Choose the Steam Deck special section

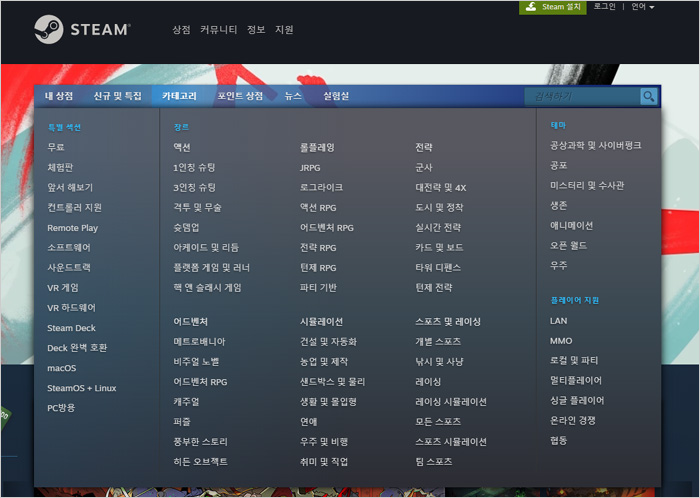70,328
